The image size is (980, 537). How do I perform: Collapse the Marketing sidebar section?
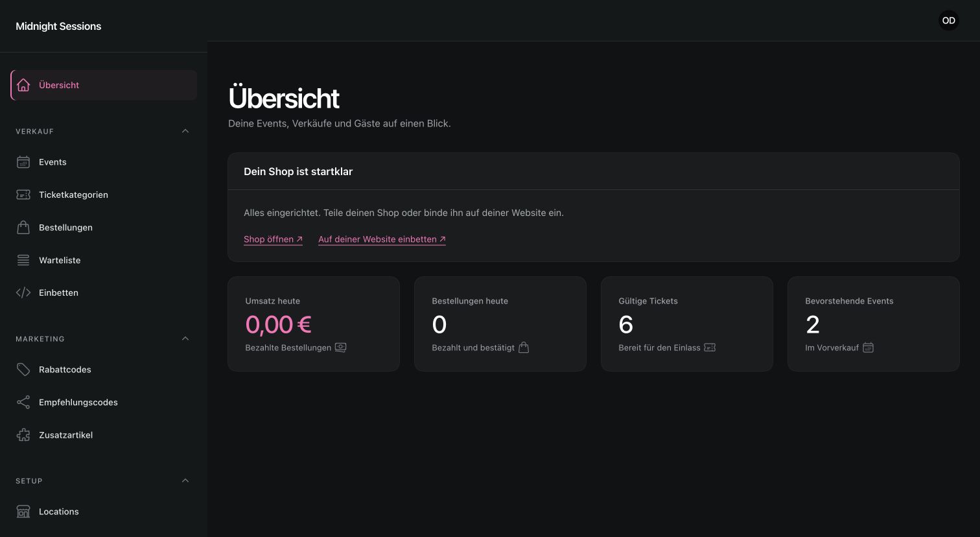tap(185, 339)
